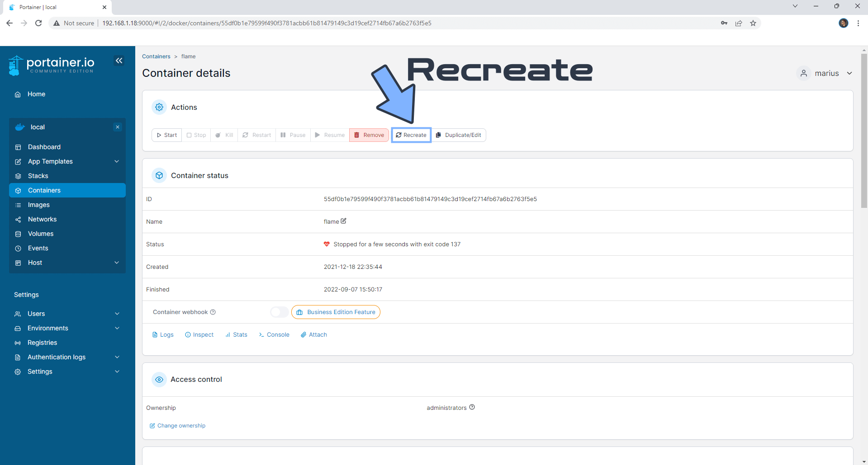Reload the page in browser toolbar
This screenshot has height=465, width=868.
pos(38,23)
